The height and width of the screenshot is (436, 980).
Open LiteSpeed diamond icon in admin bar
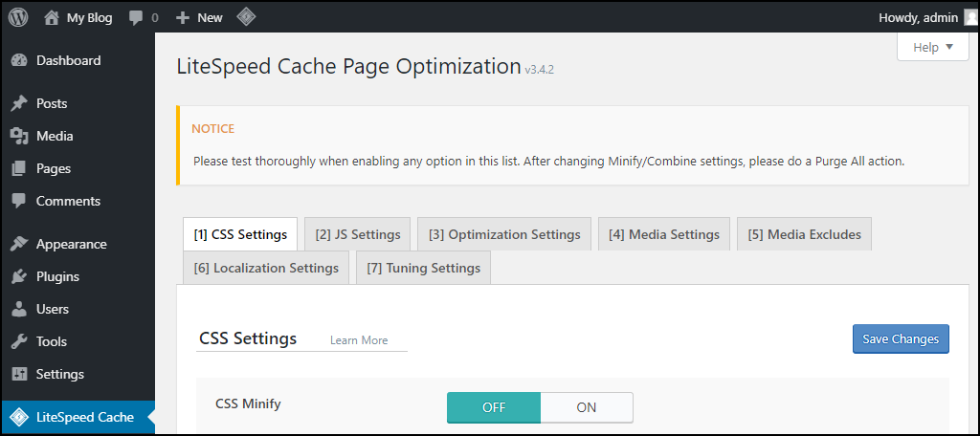[246, 17]
